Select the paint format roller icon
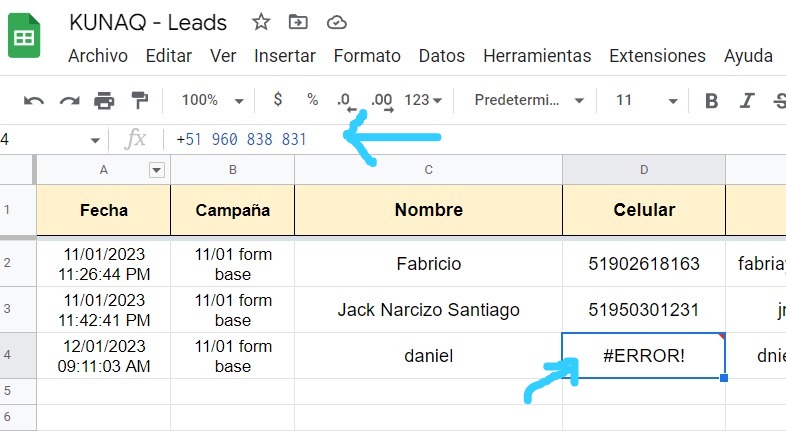Screen dimensions: 786x431 pyautogui.click(x=139, y=100)
